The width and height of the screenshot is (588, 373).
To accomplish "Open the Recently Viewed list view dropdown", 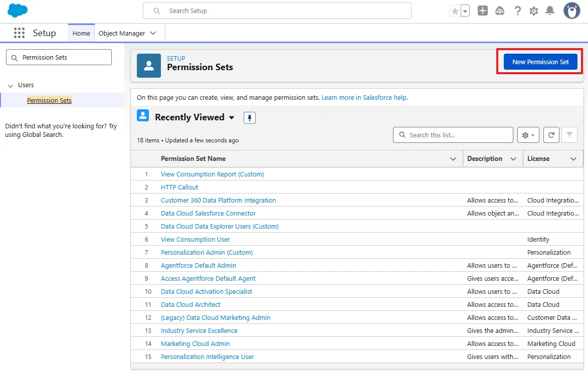I will (232, 118).
